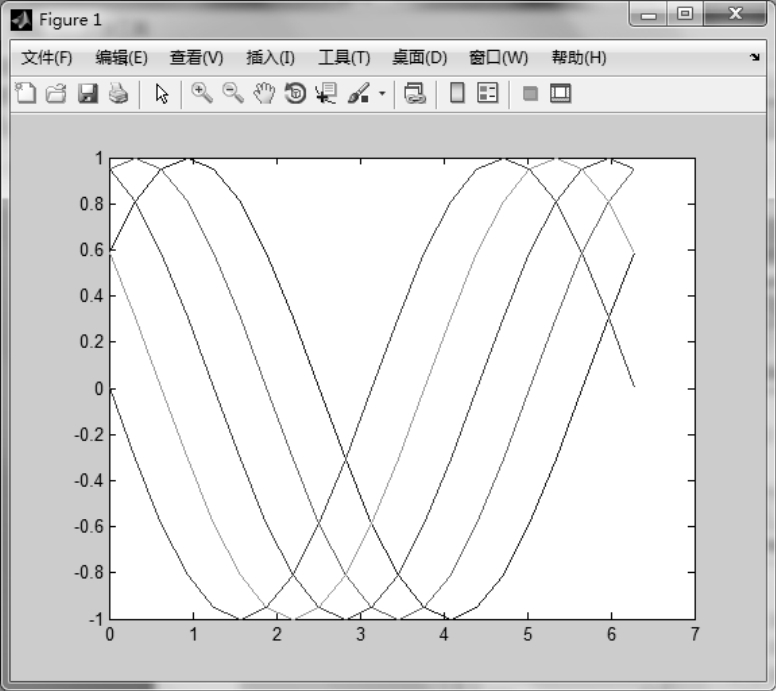Click the New Figure toolbar icon
Image resolution: width=776 pixels, height=691 pixels.
[x=26, y=94]
